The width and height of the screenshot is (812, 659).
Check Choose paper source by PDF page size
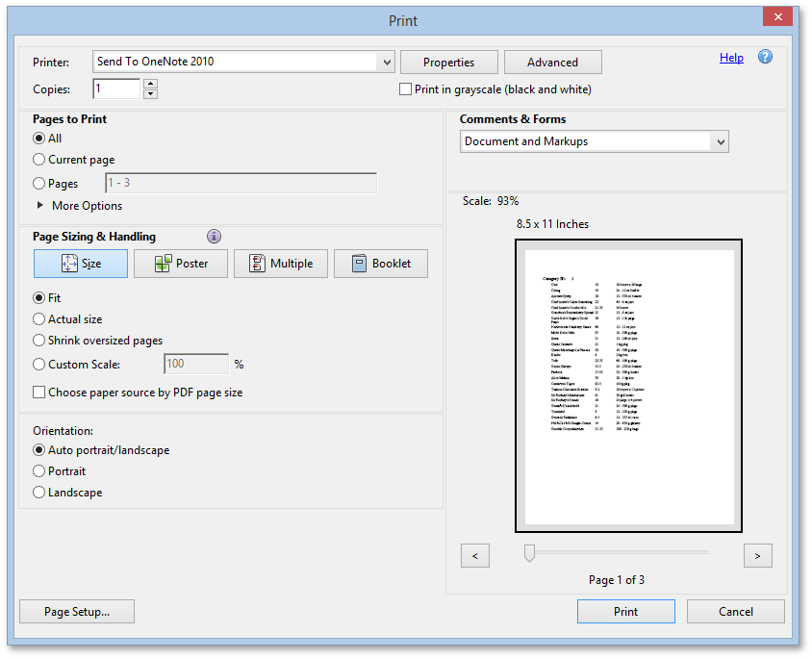point(38,393)
